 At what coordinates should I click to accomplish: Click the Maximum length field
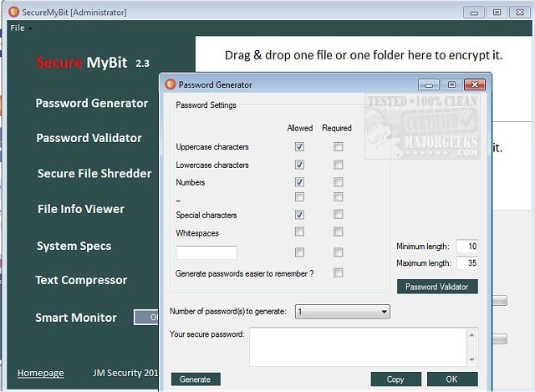point(467,262)
